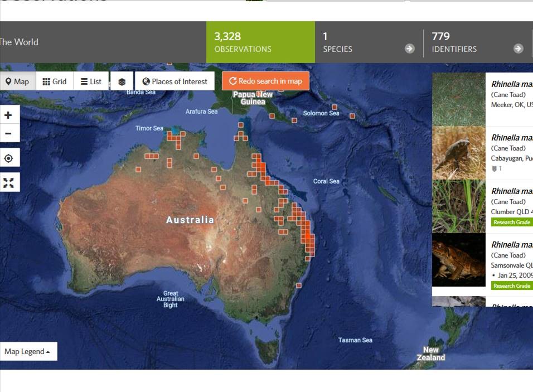533x392 pixels.
Task: Click the locate me target icon
Action: coord(8,158)
